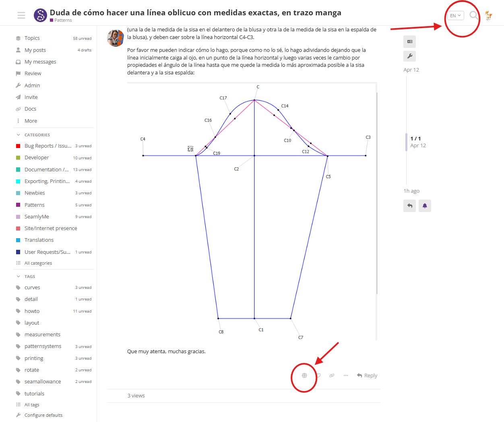Click the Reply button under the post

(x=367, y=375)
